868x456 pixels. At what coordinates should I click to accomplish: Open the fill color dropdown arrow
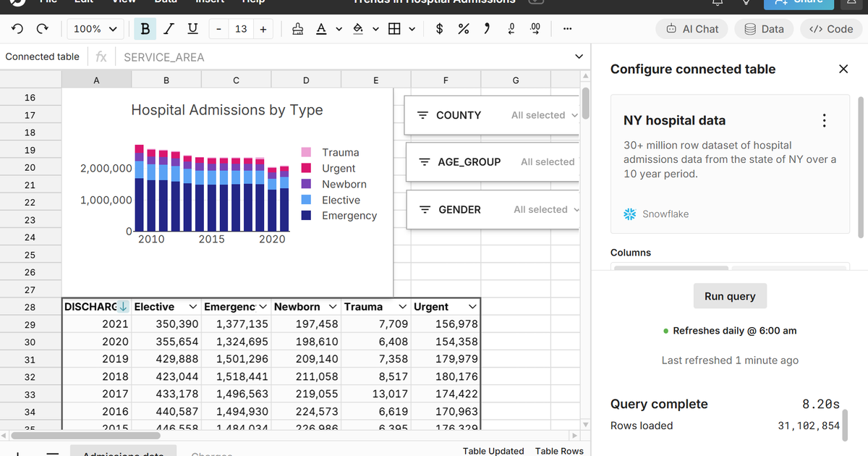tap(375, 30)
